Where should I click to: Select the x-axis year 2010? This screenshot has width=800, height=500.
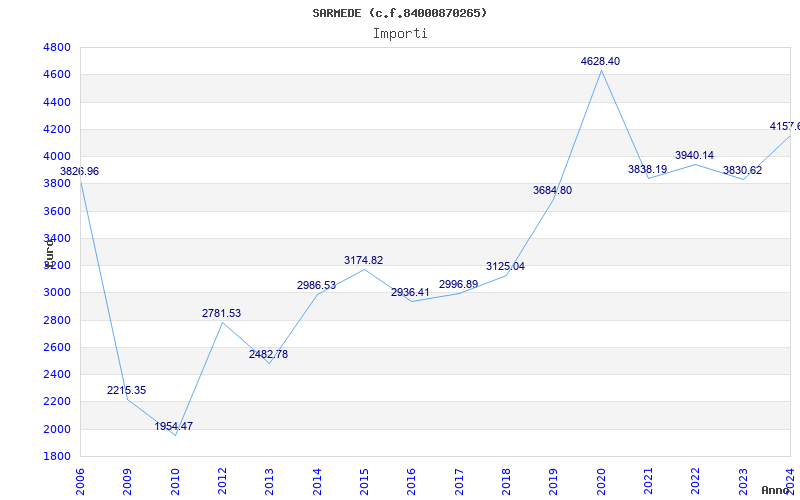(175, 482)
